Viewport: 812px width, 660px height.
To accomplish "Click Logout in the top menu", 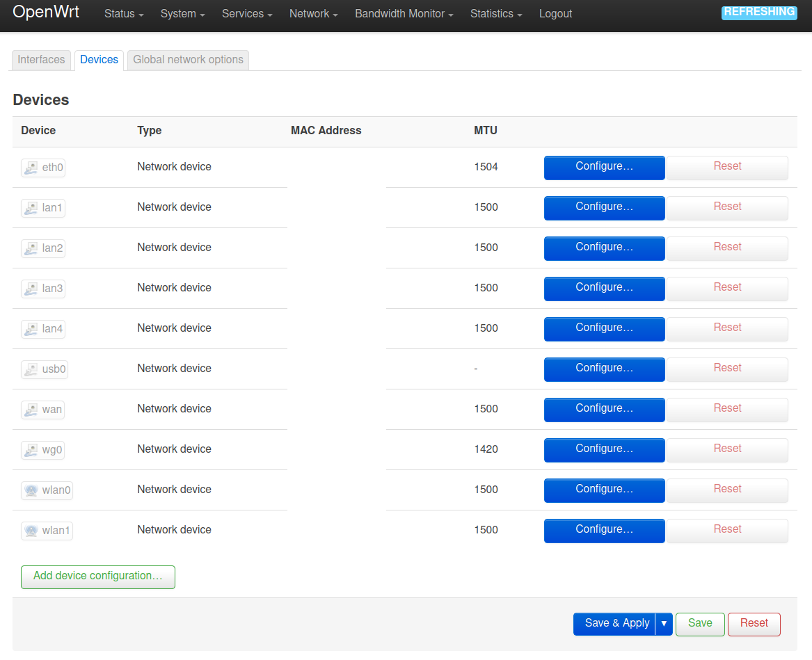I will [555, 14].
